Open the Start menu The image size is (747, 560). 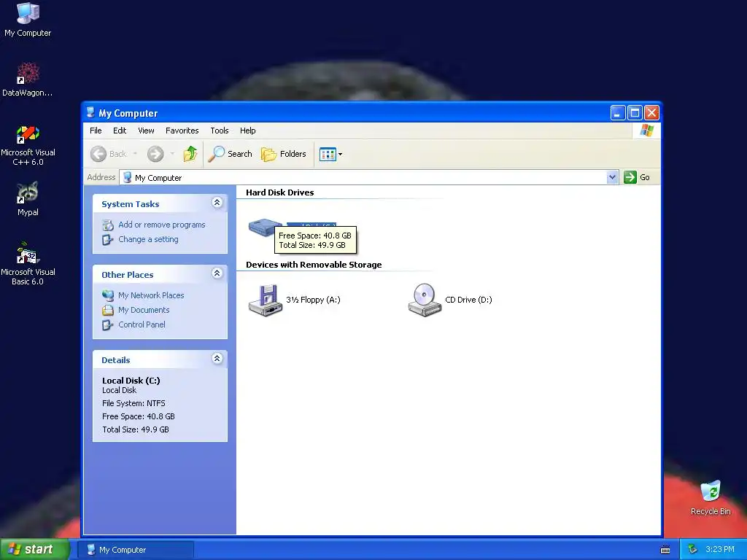34,549
